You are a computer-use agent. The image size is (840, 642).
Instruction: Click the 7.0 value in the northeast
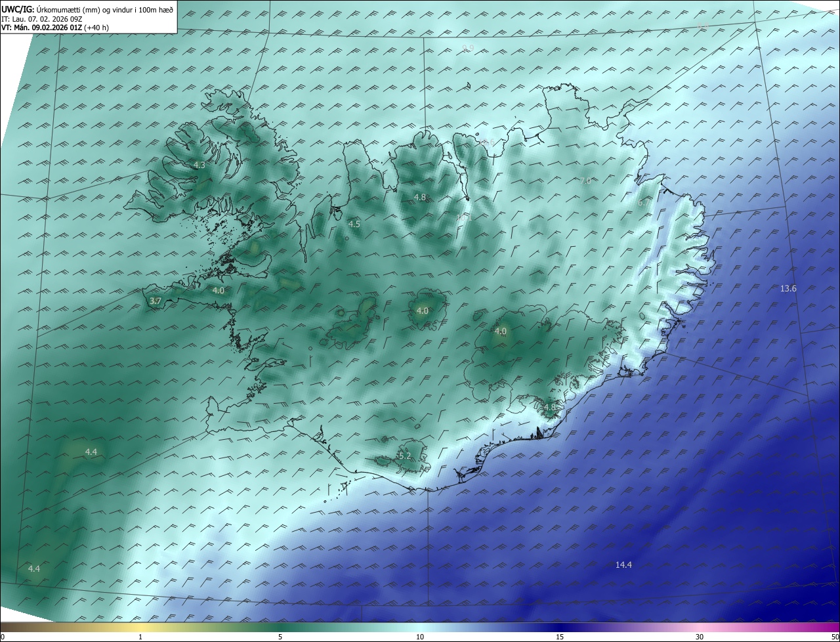coord(585,181)
